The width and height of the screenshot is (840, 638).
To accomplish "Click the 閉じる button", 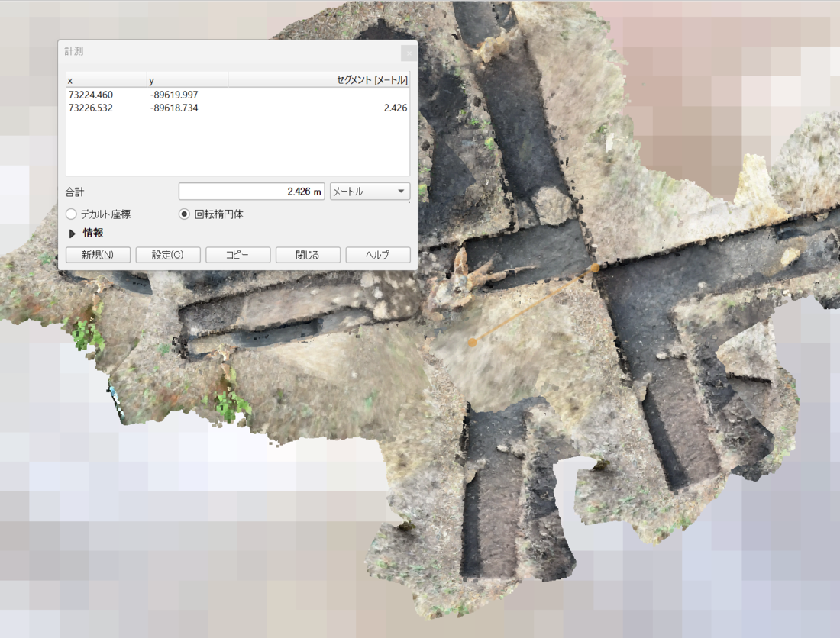I will 308,255.
